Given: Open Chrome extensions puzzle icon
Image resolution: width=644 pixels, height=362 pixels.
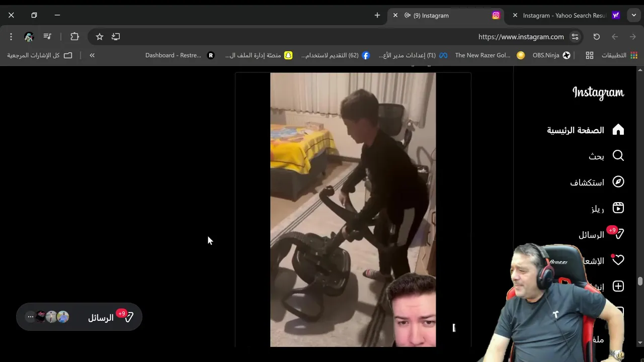Looking at the screenshot, I should [x=74, y=37].
